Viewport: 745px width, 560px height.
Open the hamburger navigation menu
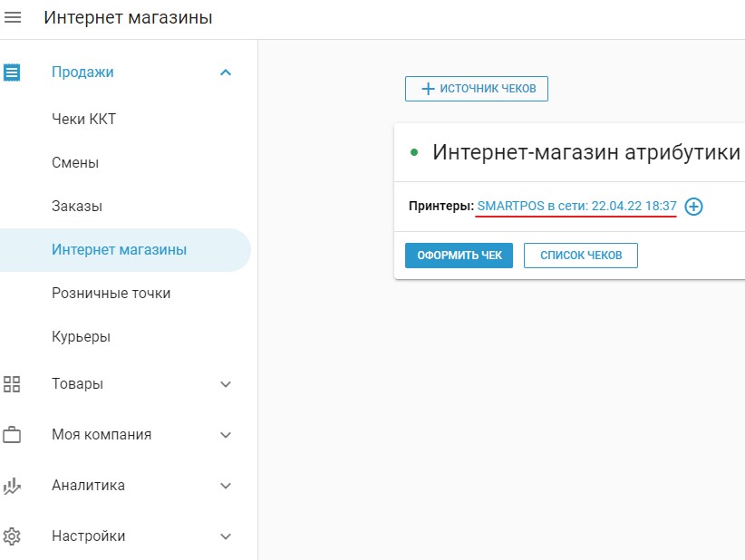[x=13, y=17]
